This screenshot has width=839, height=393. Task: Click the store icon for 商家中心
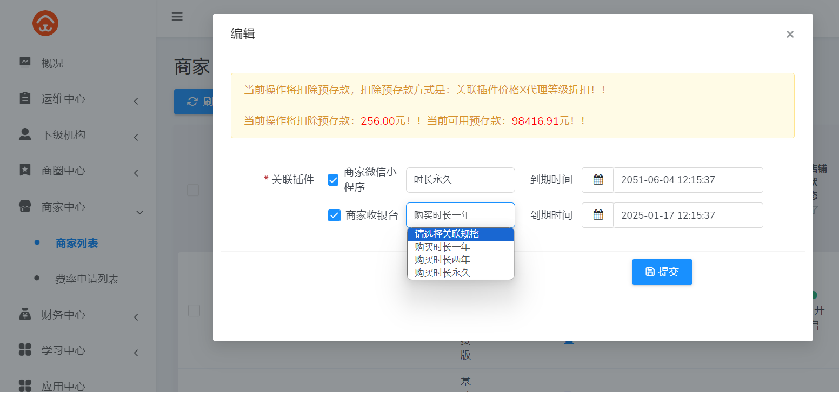[x=25, y=206]
